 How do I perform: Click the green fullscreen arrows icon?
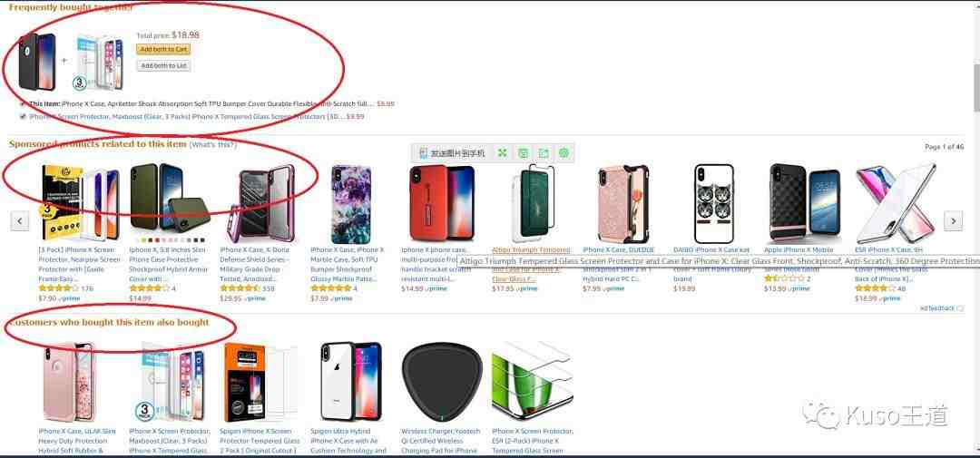(502, 153)
